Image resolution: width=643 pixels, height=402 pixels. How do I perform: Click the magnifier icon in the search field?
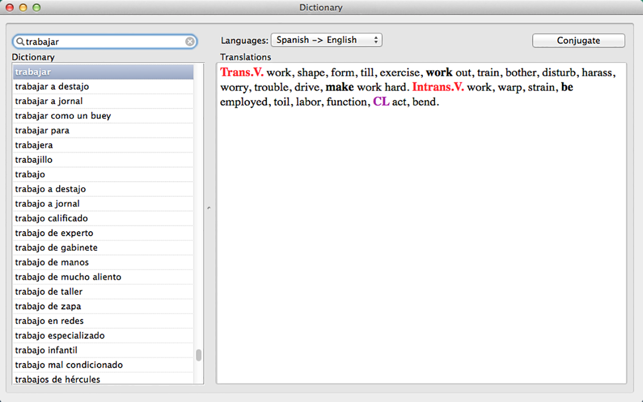tap(20, 41)
